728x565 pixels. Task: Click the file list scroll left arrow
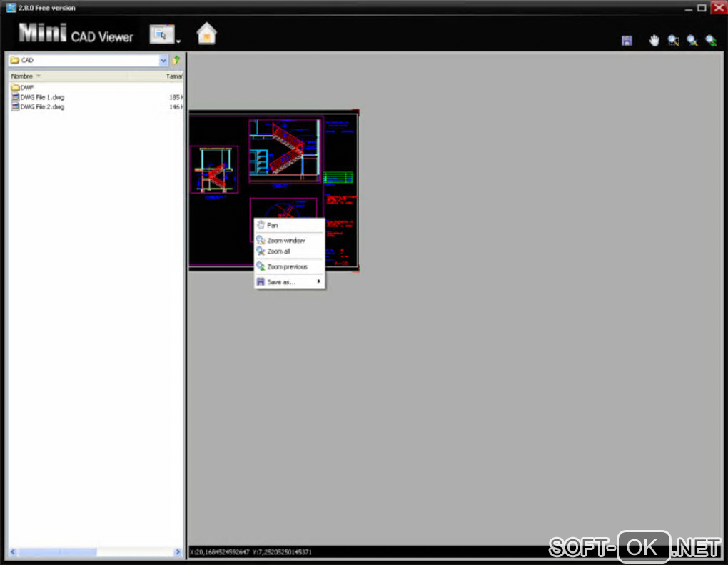tap(13, 552)
